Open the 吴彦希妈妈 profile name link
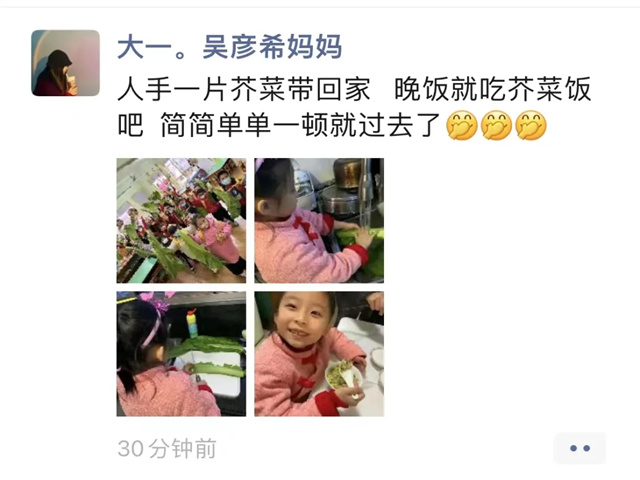 pos(272,47)
